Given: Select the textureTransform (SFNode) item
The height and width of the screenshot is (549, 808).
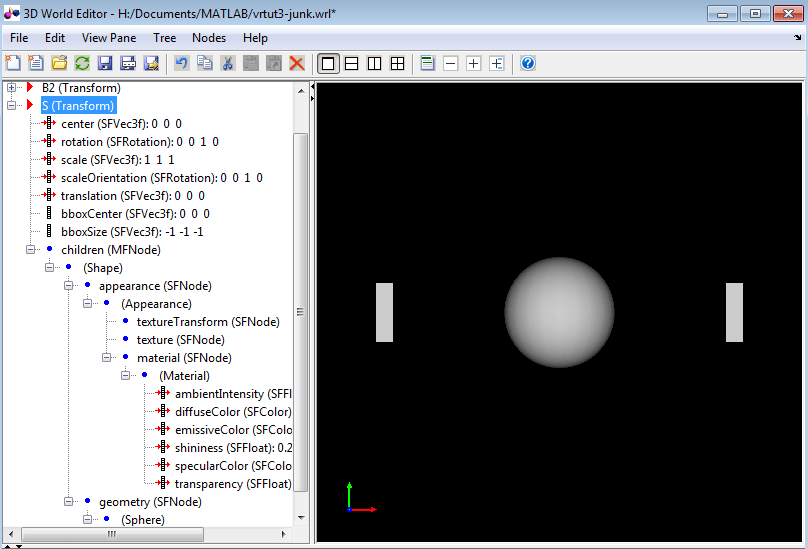Looking at the screenshot, I should (x=208, y=322).
